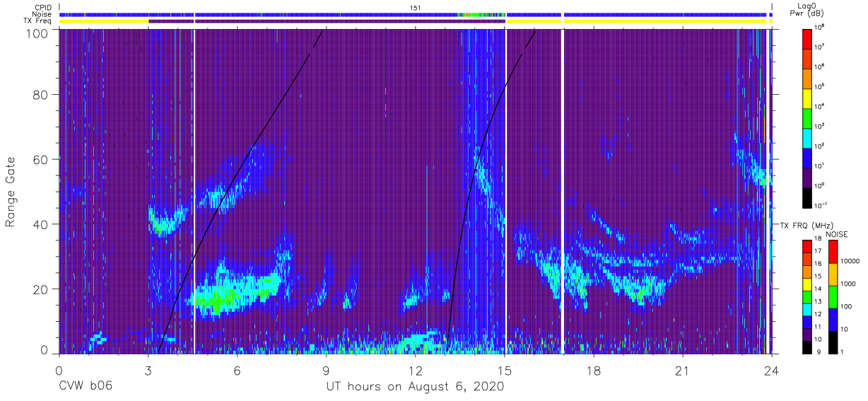Click the 10^-1 label on power colorbar
868x401 pixels.
pos(820,205)
